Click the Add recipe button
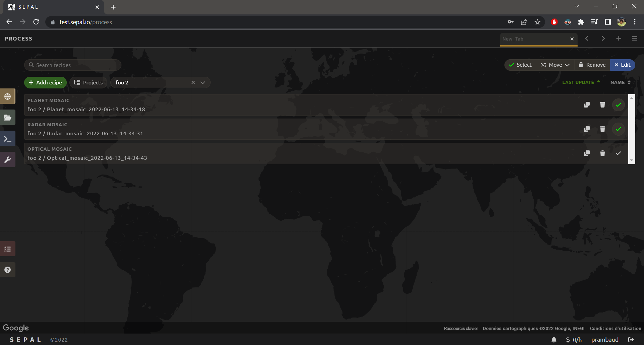Screen dimensions: 644x345 (x=45, y=83)
